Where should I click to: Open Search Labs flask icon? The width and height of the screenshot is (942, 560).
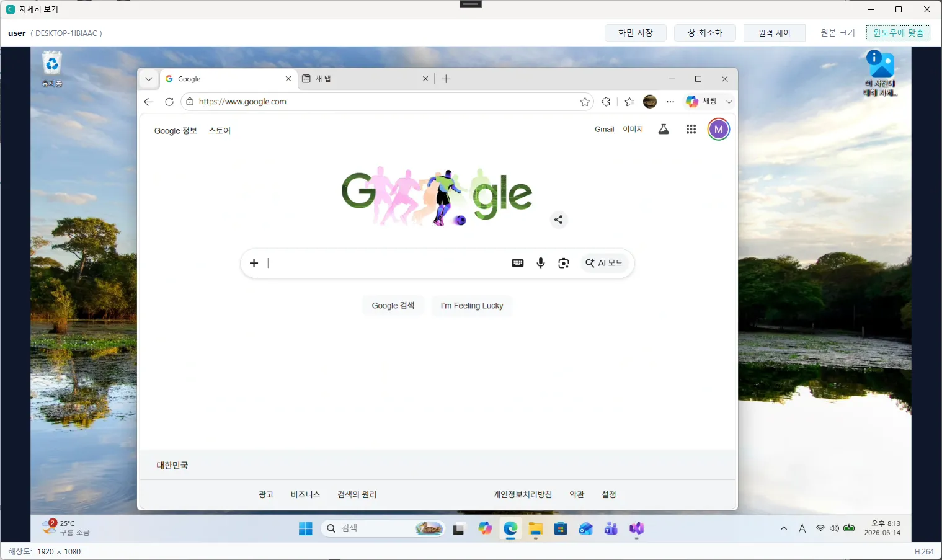[x=664, y=129]
